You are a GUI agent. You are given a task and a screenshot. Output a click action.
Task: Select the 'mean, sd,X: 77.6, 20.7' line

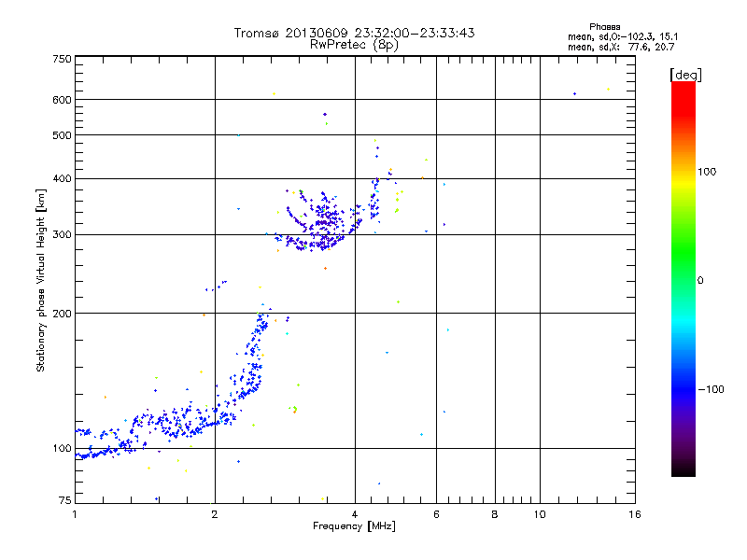pos(621,47)
